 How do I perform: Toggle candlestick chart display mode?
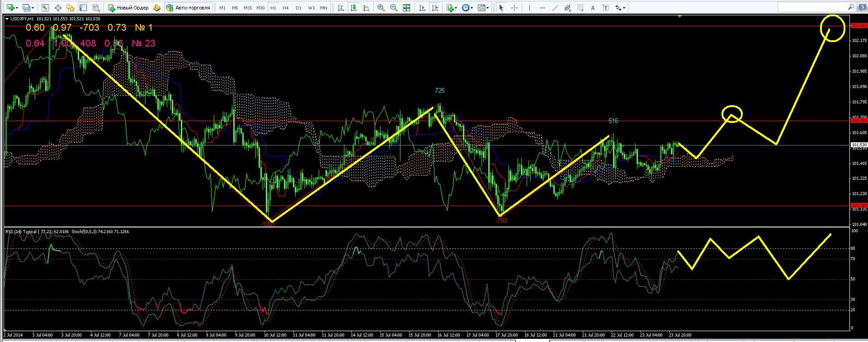pos(353,8)
